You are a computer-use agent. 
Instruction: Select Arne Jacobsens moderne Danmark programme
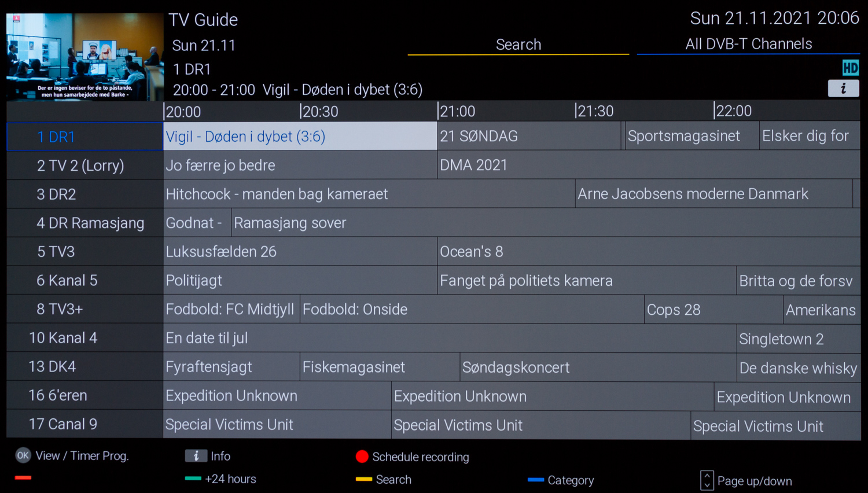(x=714, y=194)
